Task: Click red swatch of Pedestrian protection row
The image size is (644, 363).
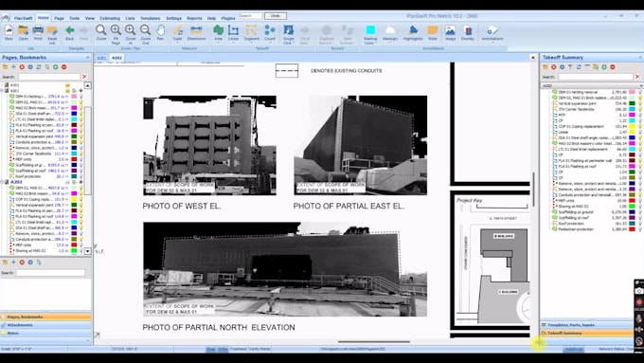Action: tap(632, 229)
